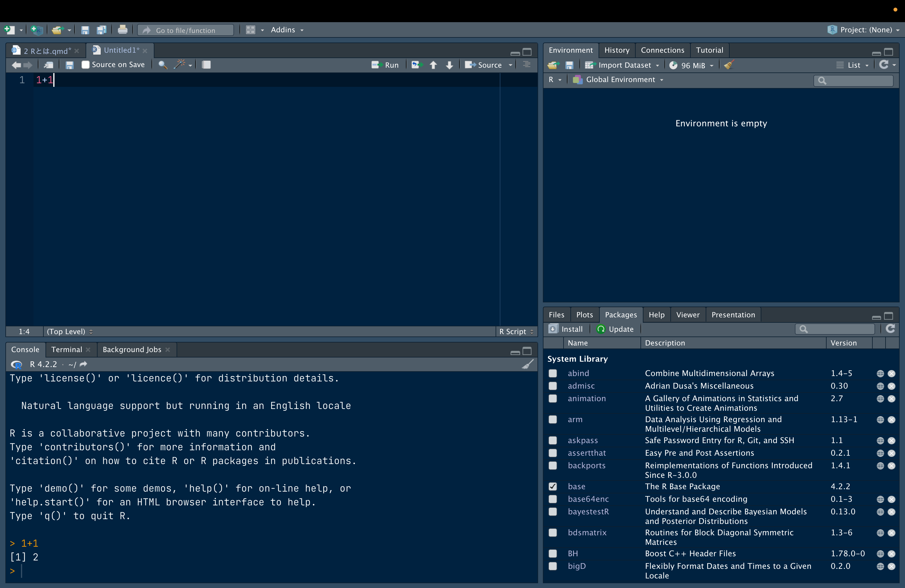The height and width of the screenshot is (588, 905).
Task: Click the Go to file/function field
Action: click(186, 30)
